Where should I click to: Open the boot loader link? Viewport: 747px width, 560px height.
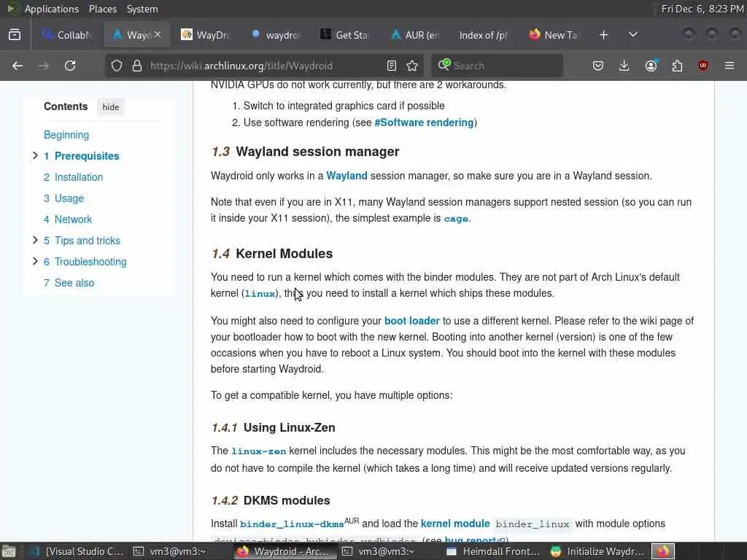(x=412, y=321)
